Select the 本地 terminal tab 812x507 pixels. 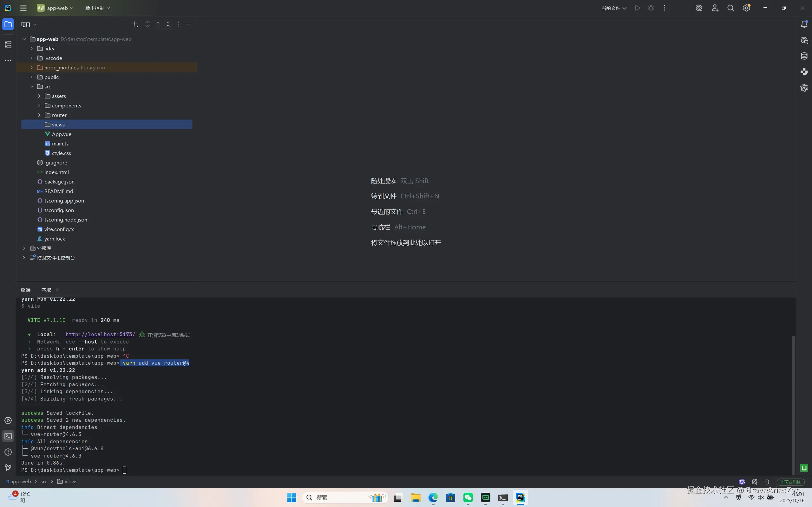[46, 290]
